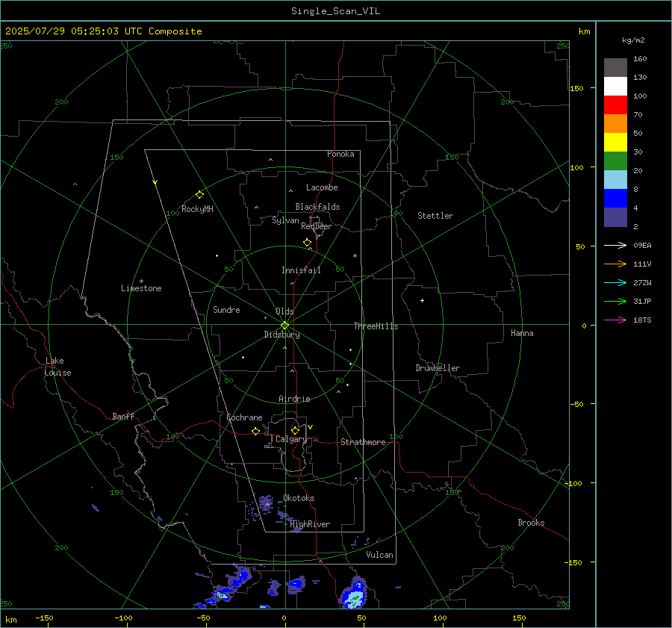Image resolution: width=672 pixels, height=628 pixels.
Task: Click the white 100-130 color swatch
Action: pyautogui.click(x=615, y=86)
